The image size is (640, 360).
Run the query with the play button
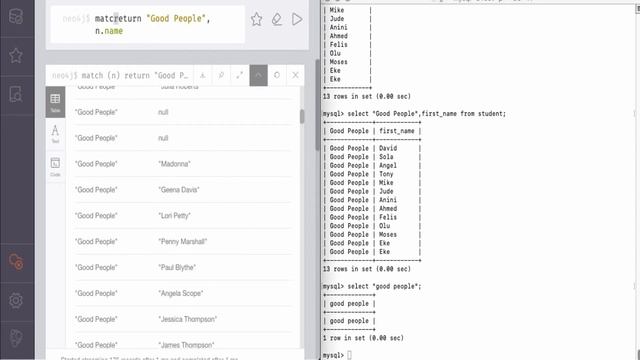coord(297,19)
